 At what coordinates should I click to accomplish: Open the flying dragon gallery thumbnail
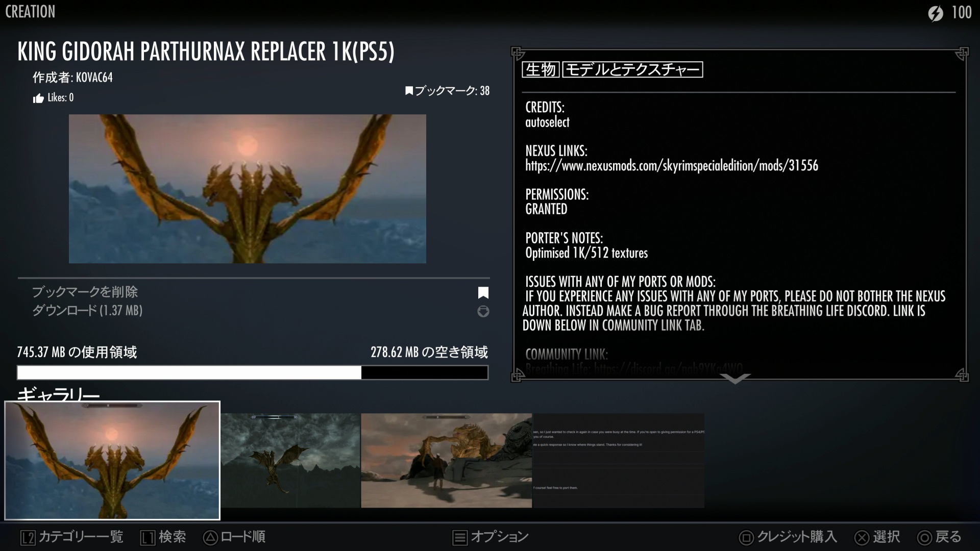click(290, 460)
